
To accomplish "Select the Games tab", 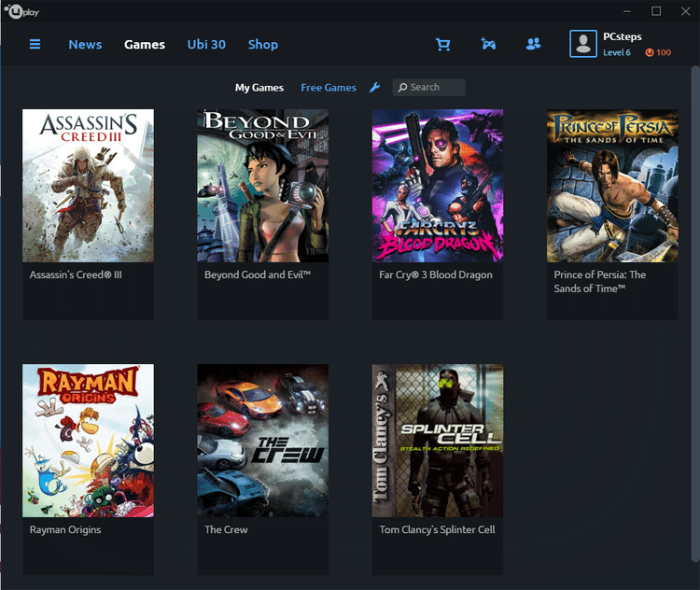I will coord(145,44).
